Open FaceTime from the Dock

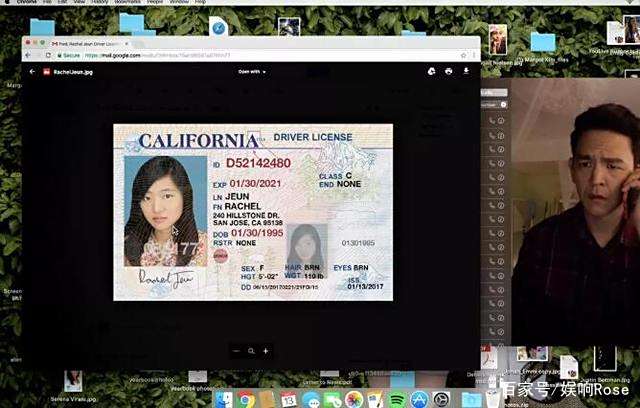(x=332, y=399)
